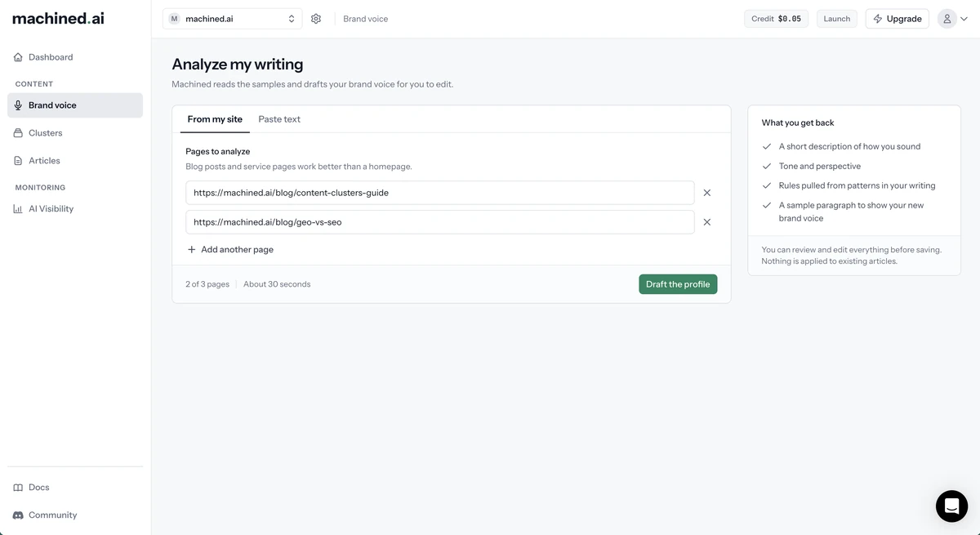Open workspace settings gear icon

click(x=316, y=19)
